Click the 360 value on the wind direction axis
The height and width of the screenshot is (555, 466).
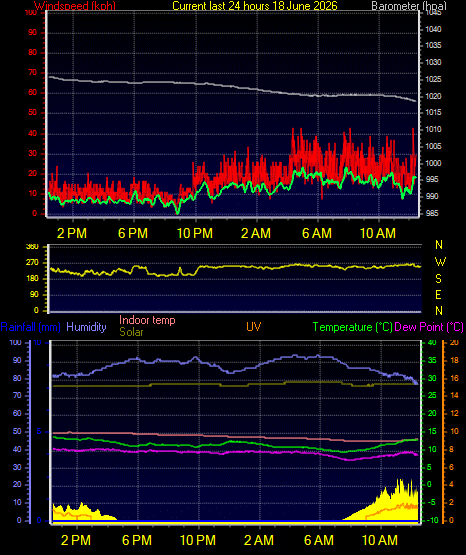click(32, 247)
